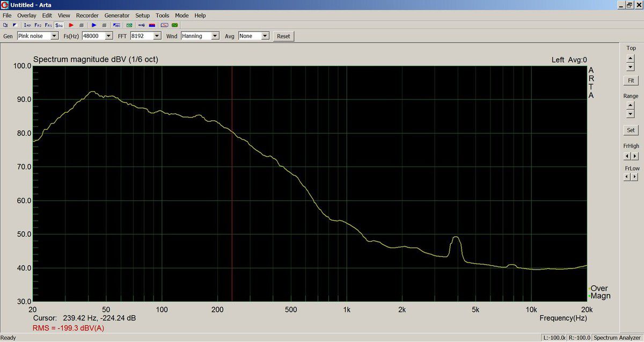644x342 pixels.
Task: Switch to FR1 single-channel mode
Action: point(48,25)
